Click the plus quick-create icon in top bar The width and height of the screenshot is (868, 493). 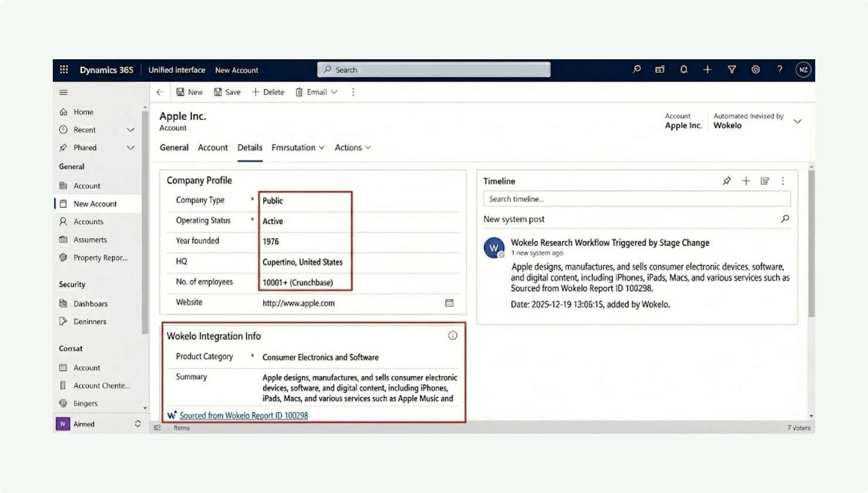point(707,69)
